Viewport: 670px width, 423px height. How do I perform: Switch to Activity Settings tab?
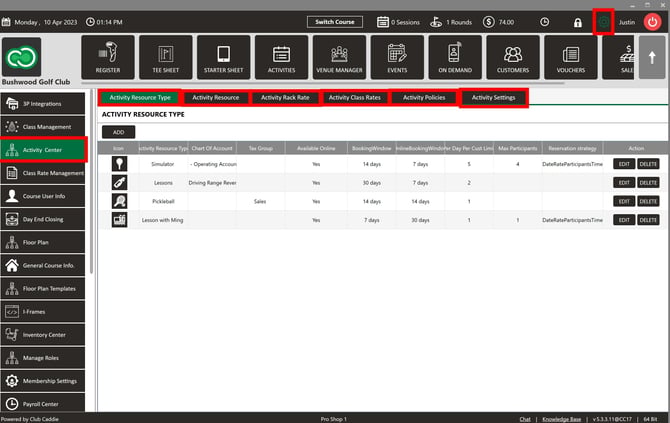tap(493, 98)
